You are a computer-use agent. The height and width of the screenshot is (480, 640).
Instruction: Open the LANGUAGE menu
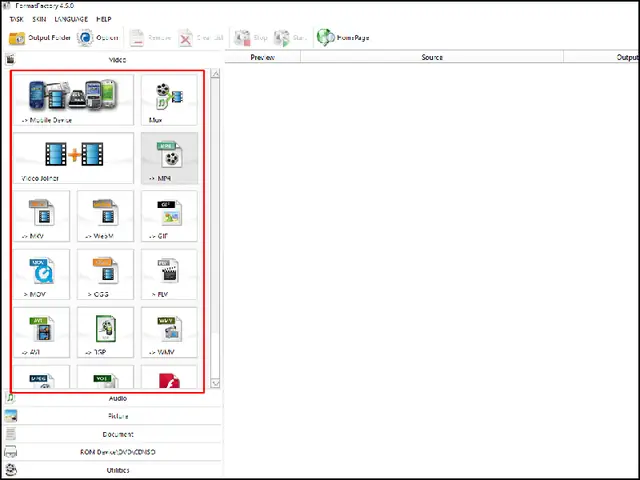tap(71, 19)
